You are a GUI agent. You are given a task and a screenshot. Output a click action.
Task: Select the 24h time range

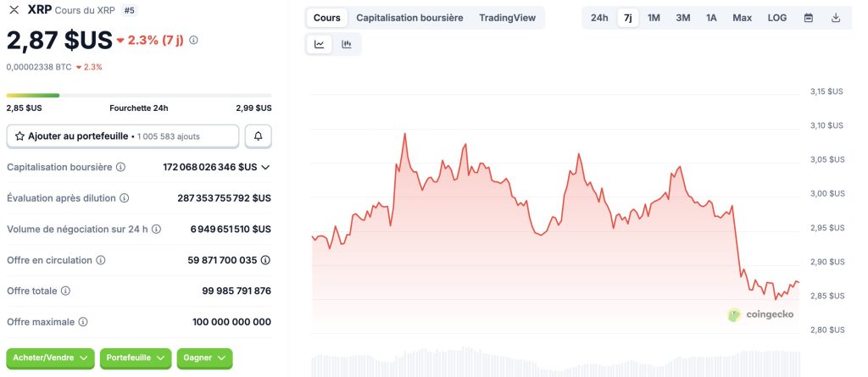pos(599,18)
